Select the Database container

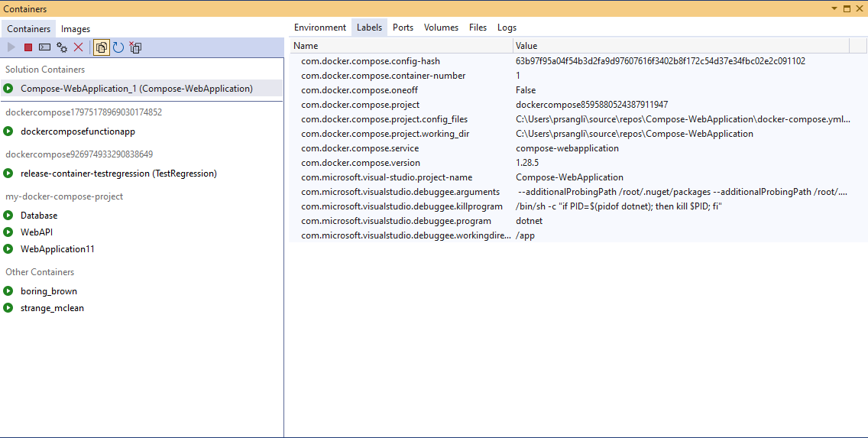click(39, 216)
